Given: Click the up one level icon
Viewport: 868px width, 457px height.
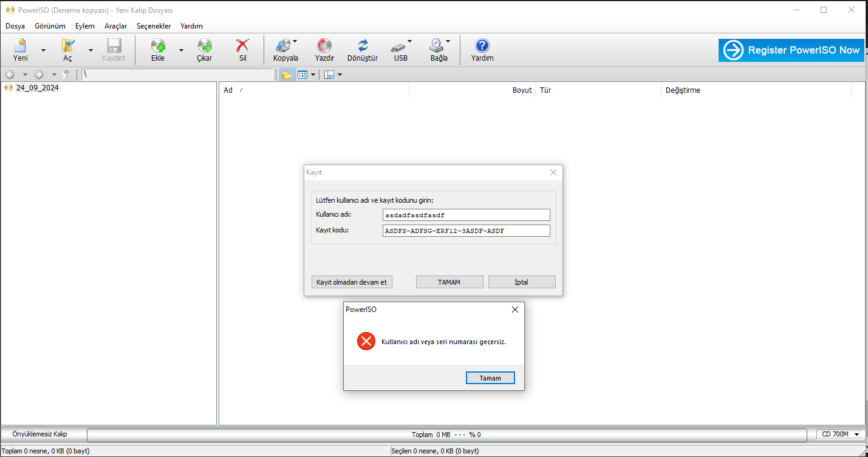Looking at the screenshot, I should coord(66,75).
